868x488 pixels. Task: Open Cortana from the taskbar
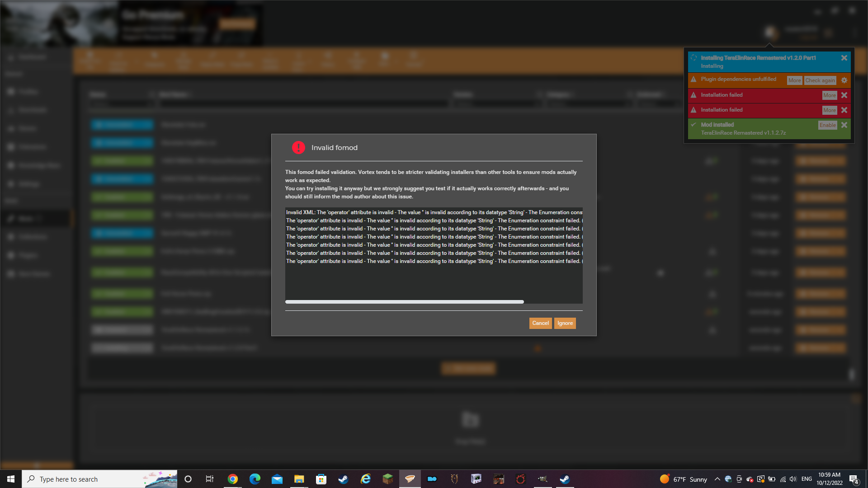(188, 479)
